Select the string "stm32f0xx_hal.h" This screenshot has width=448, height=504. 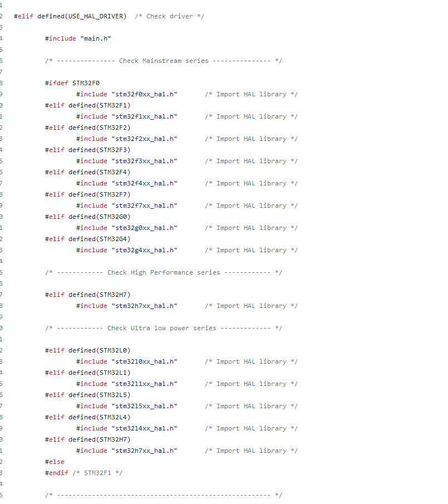(144, 94)
